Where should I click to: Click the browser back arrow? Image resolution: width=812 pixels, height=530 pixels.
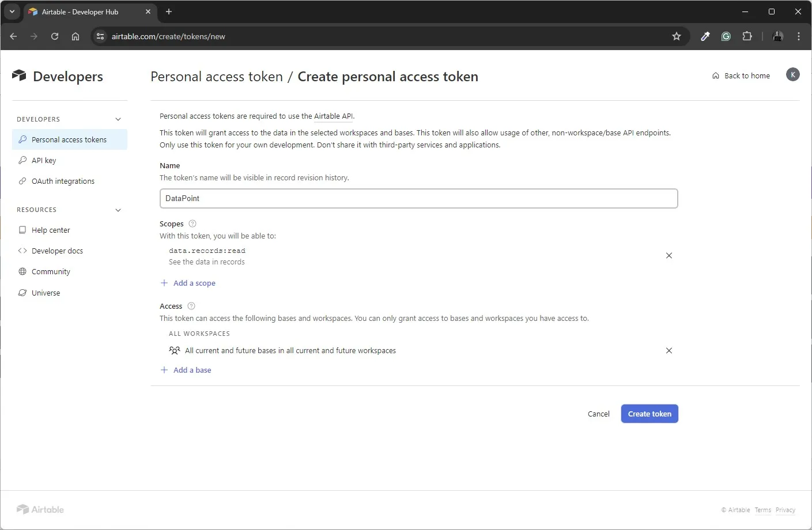pyautogui.click(x=14, y=36)
